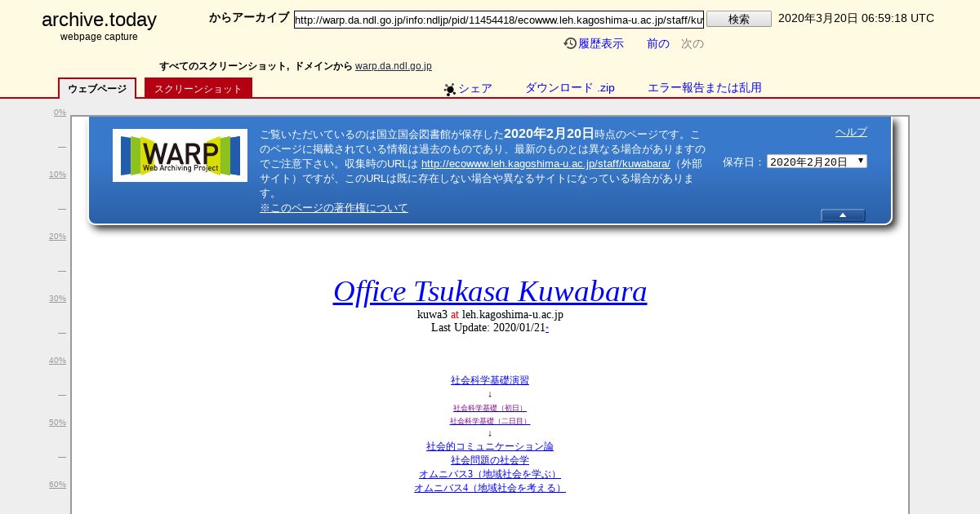Click ダウンロード .zip link
This screenshot has width=980, height=514.
(x=570, y=88)
